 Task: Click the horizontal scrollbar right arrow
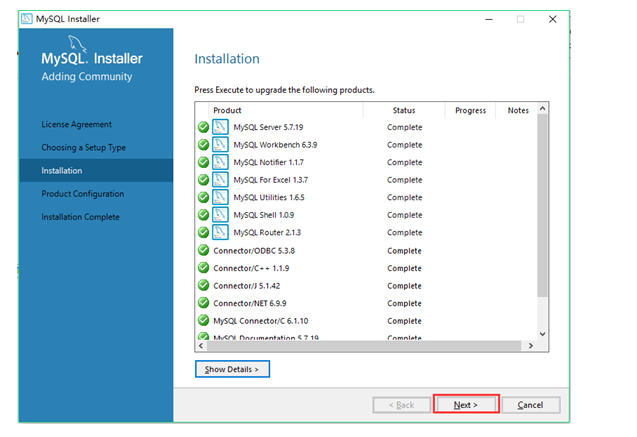pyautogui.click(x=531, y=346)
